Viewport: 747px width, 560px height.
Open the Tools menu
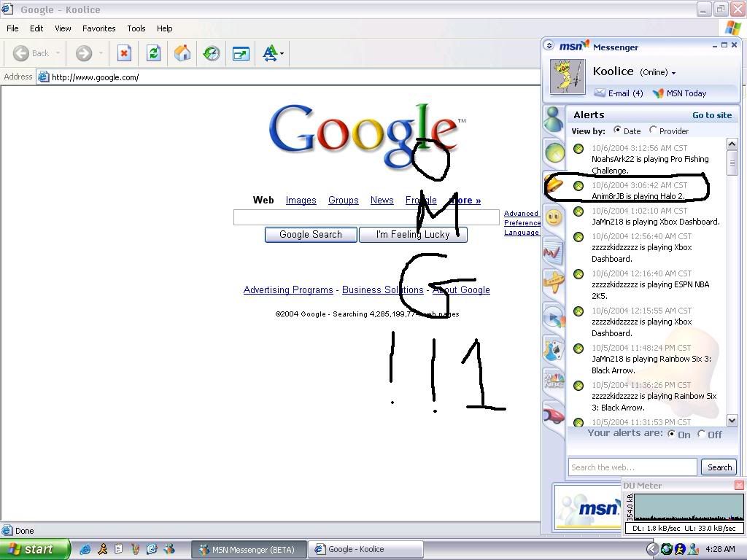(x=136, y=28)
